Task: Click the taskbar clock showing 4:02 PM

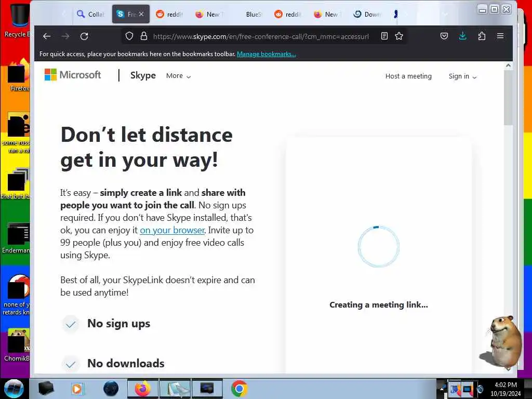Action: (506, 389)
